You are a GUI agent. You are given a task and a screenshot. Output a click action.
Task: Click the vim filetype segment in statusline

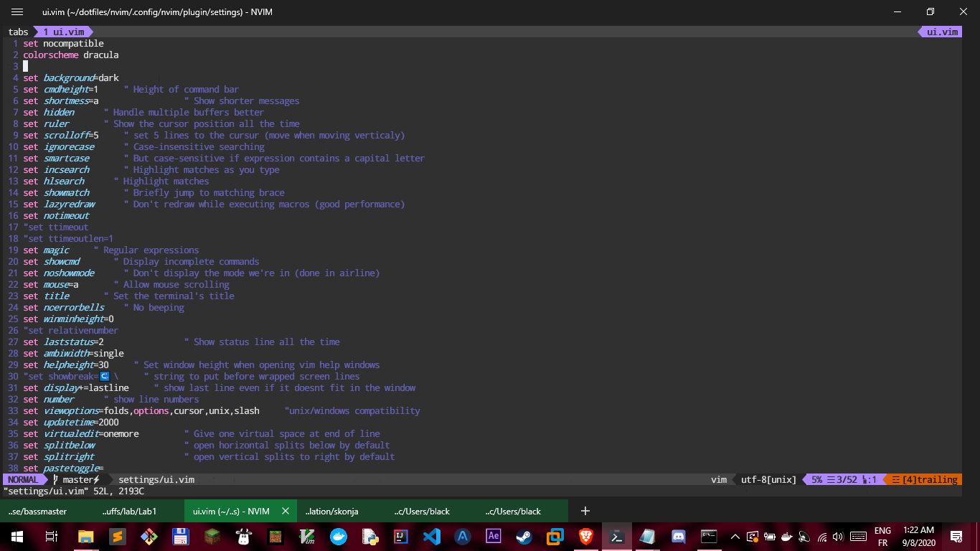click(719, 479)
